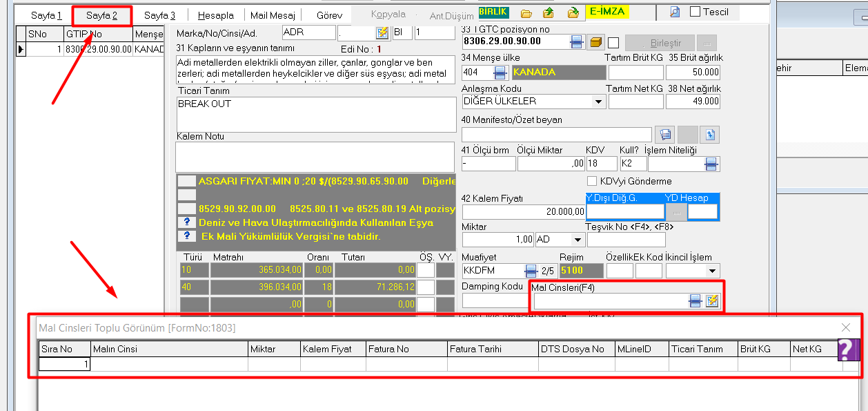Screen dimensions: 868x411
Task: Switch to the Sayfa 2 tab
Action: pyautogui.click(x=102, y=15)
